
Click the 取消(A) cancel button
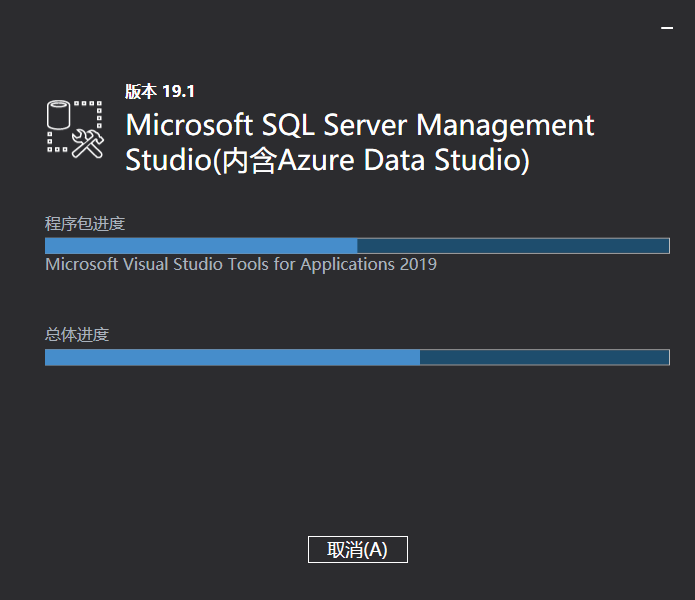pos(358,549)
